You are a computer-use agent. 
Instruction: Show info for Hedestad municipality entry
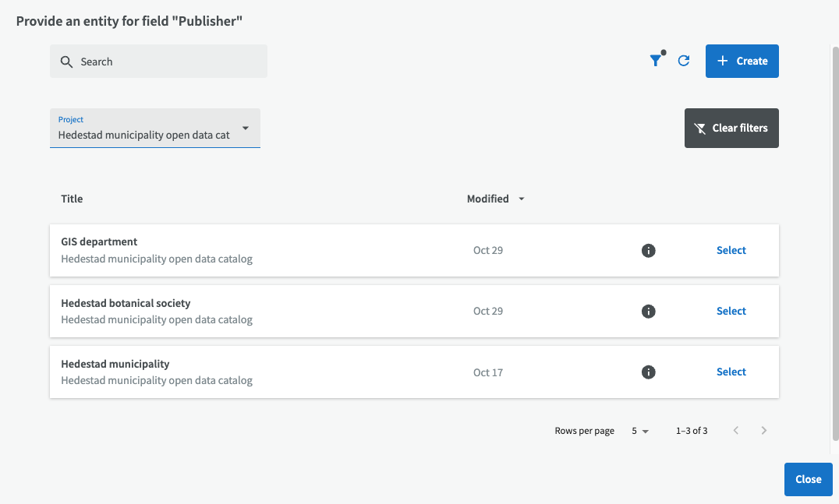648,372
